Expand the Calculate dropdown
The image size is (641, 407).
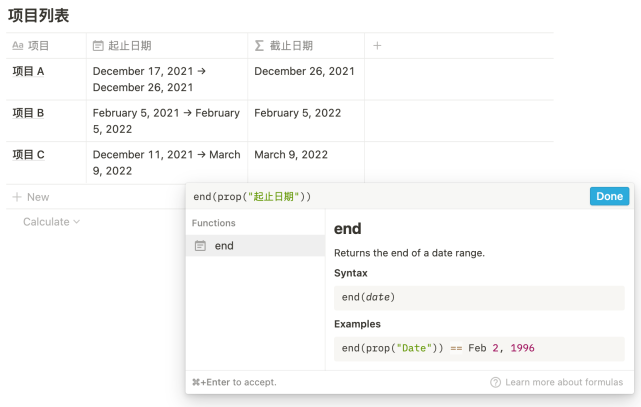(51, 222)
